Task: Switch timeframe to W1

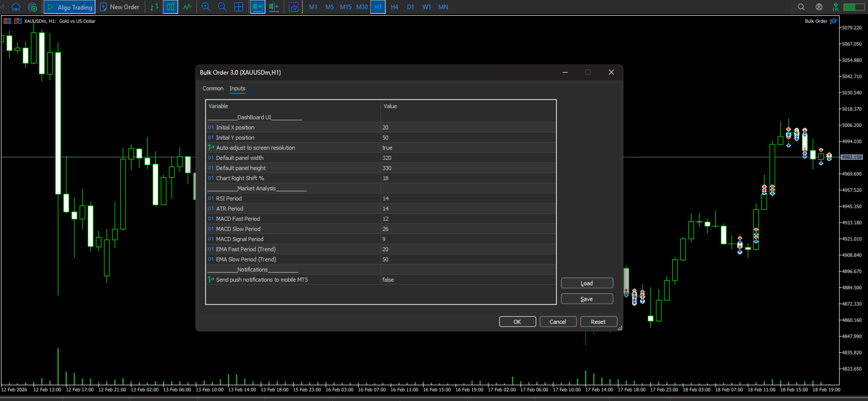Action: [427, 7]
